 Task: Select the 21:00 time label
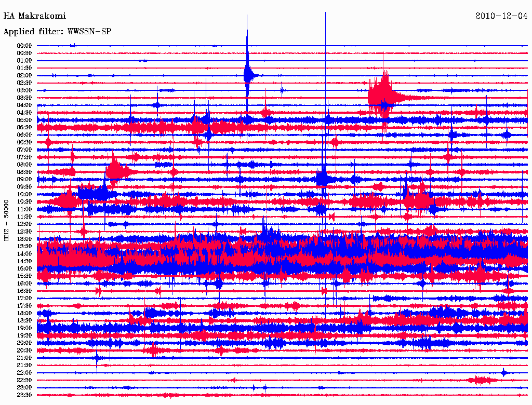[x=24, y=358]
